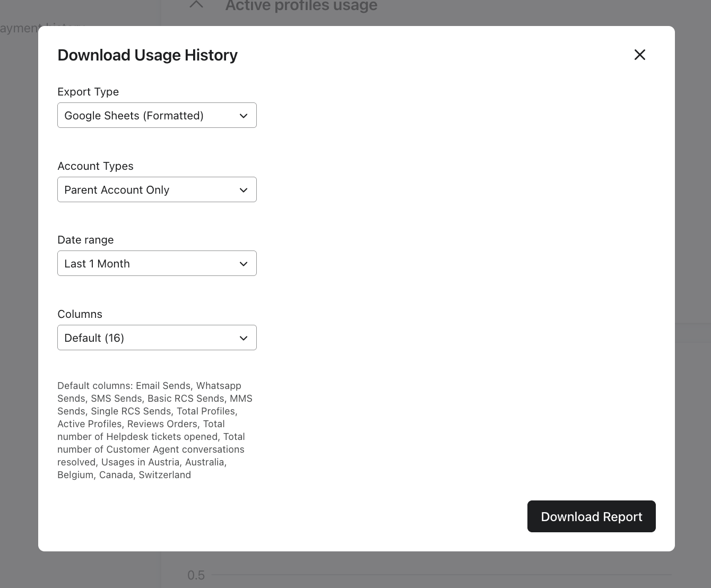This screenshot has height=588, width=711.
Task: Click the 0.5 axis label on chart
Action: 196,575
